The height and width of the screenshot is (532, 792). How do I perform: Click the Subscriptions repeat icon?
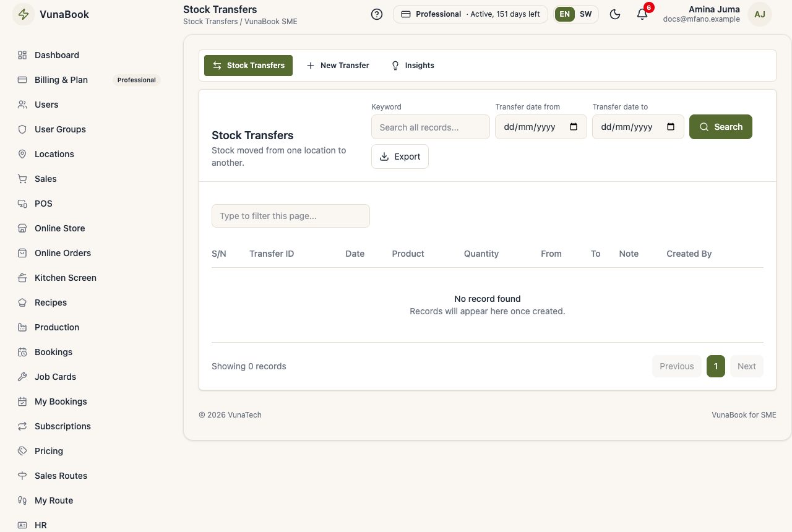click(x=22, y=426)
